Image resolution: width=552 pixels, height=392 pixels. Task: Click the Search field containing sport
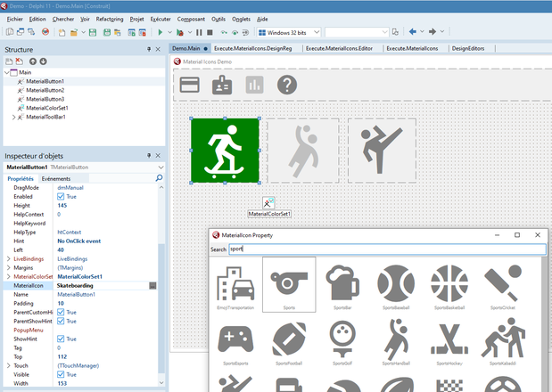tap(387, 249)
